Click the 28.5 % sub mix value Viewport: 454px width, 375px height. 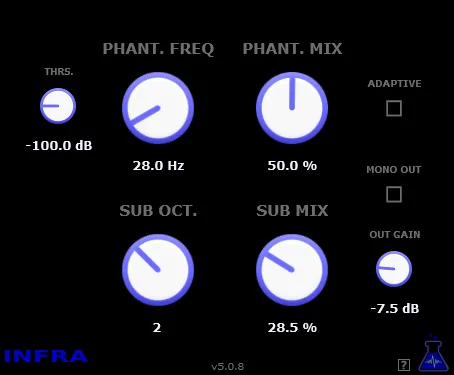[292, 328]
